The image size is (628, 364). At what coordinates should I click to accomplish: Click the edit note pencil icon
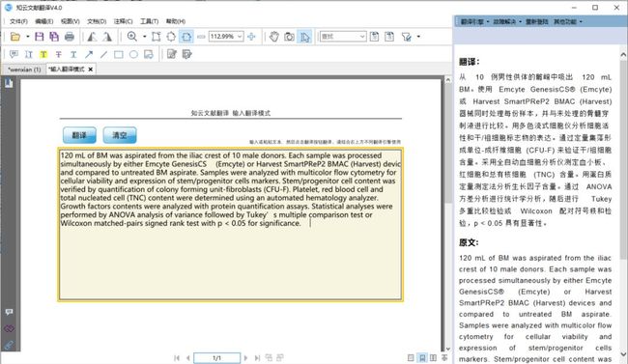point(172,54)
